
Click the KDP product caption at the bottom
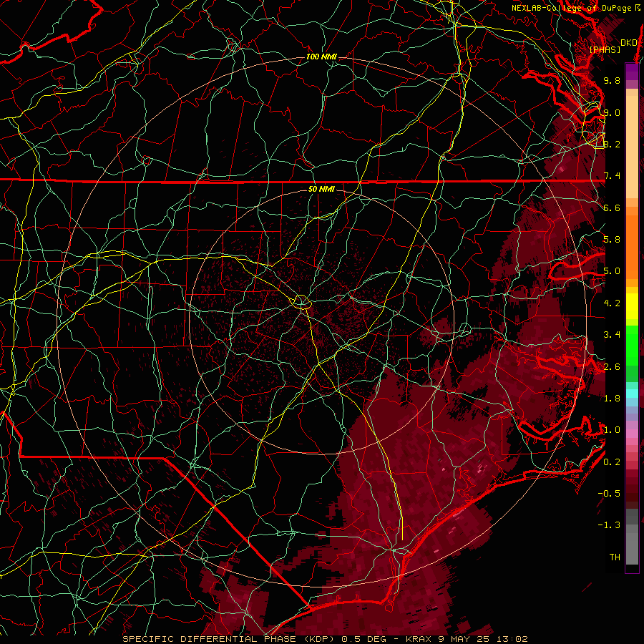click(x=326, y=639)
